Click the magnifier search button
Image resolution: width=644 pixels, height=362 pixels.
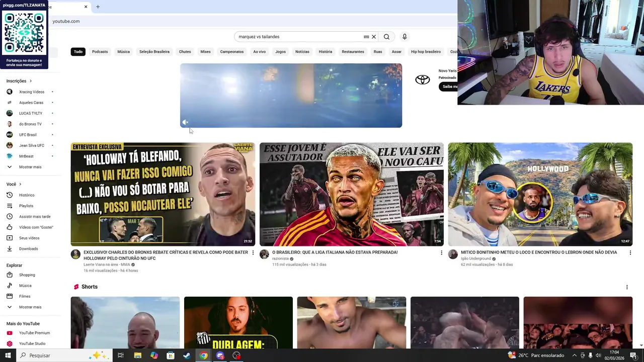click(386, 37)
